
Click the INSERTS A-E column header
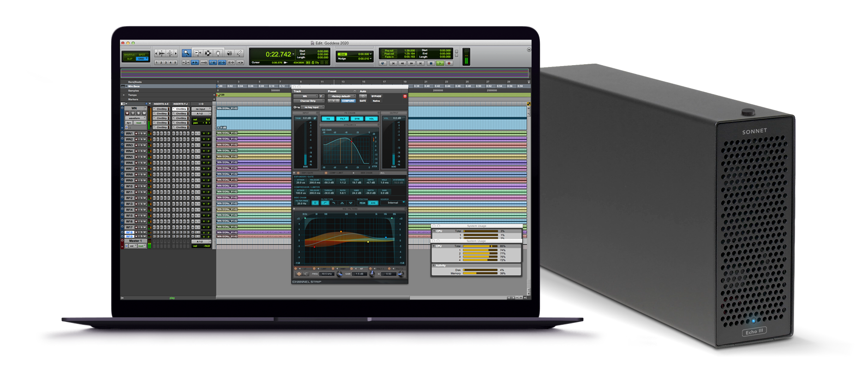[x=161, y=104]
